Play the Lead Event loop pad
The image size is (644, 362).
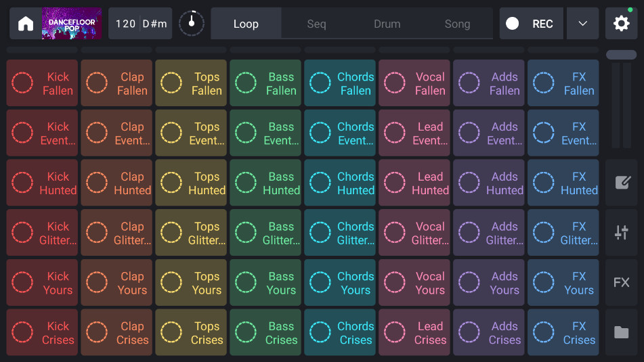414,133
